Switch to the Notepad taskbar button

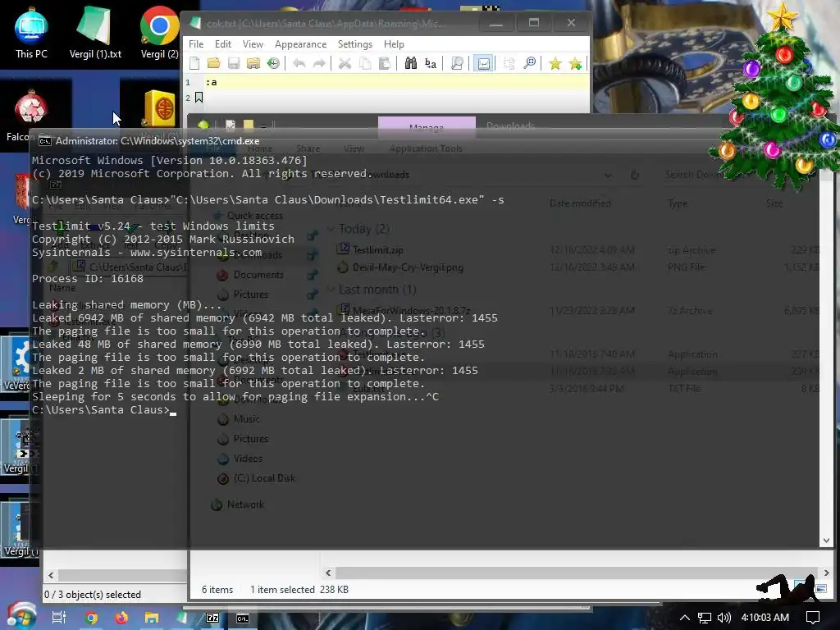(182, 619)
